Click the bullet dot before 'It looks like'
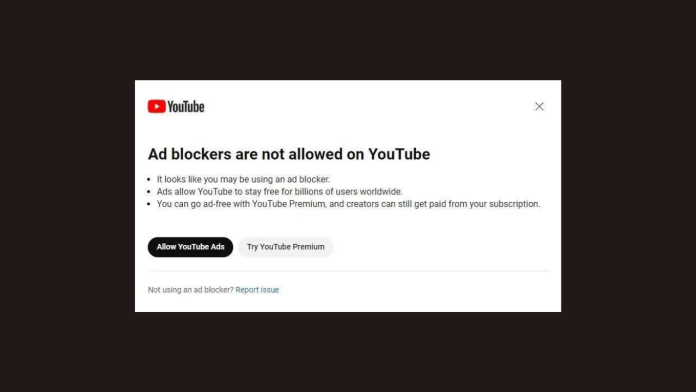Viewport: 696px width, 392px height. [149, 180]
